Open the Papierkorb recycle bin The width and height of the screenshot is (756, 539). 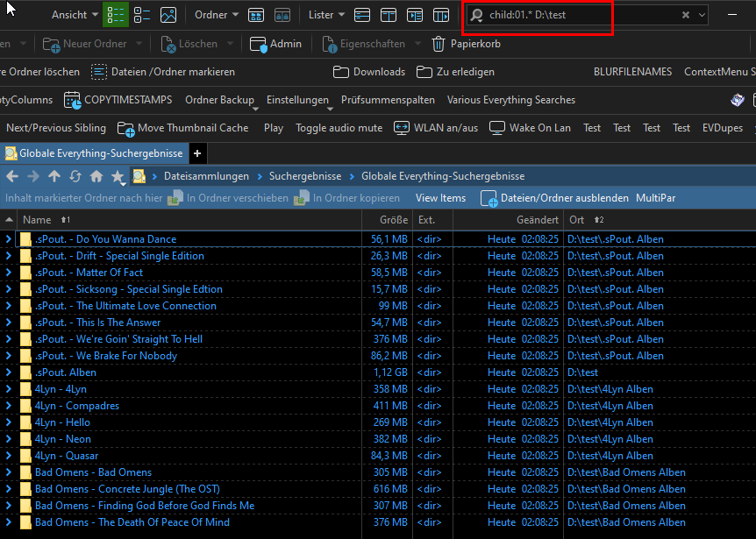tap(466, 44)
